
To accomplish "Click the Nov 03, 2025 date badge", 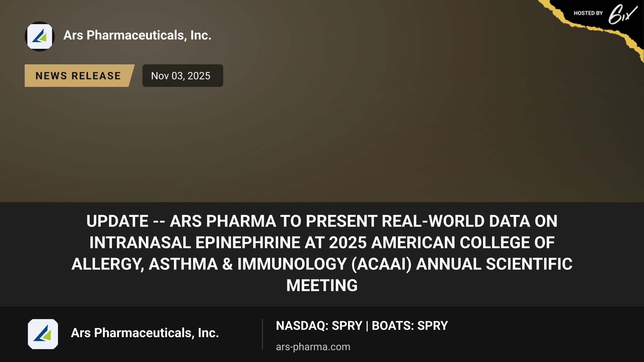I will coord(182,76).
